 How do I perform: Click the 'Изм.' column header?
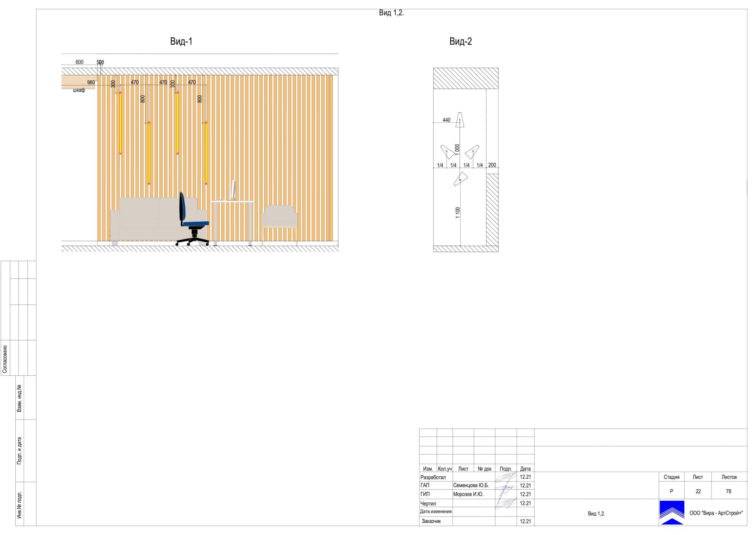[428, 469]
